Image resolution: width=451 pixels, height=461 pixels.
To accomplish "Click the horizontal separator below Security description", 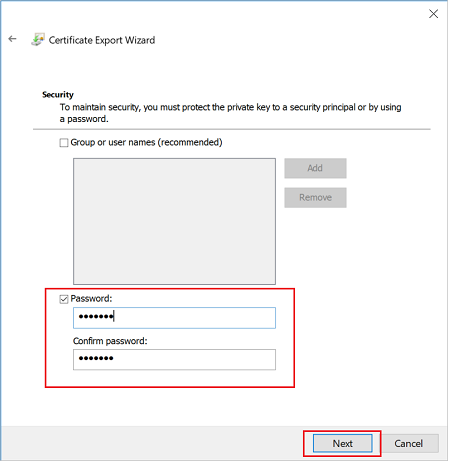I will pos(232,129).
